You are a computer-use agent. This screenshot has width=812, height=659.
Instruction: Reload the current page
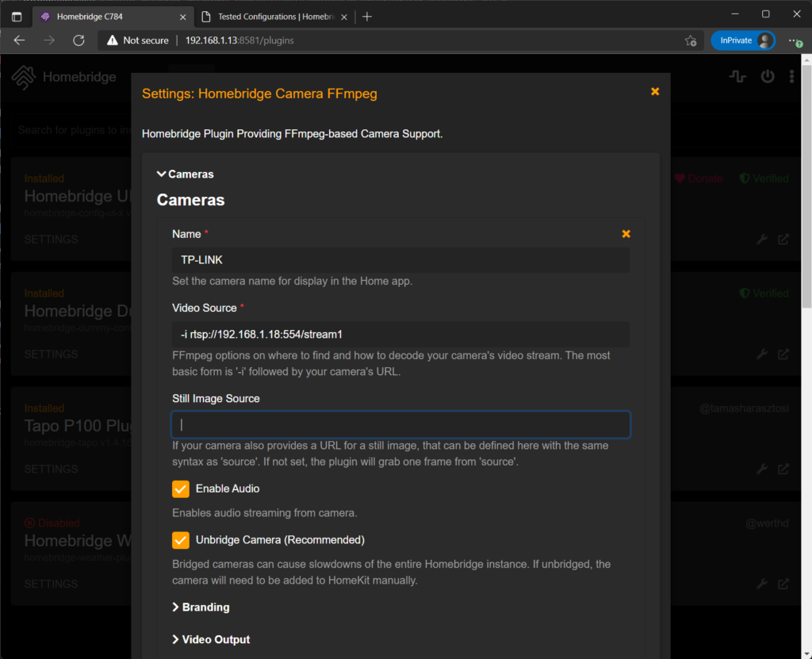pos(79,40)
